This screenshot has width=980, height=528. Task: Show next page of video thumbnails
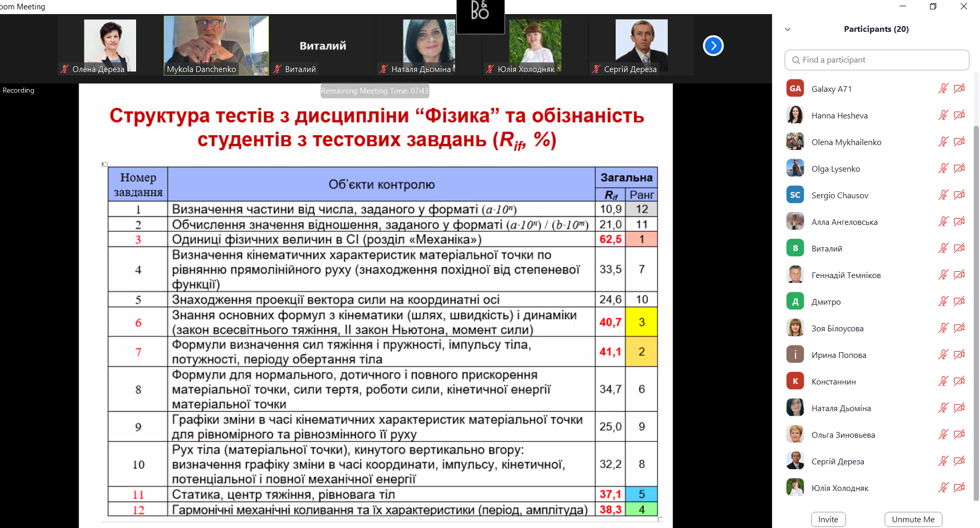(x=713, y=46)
